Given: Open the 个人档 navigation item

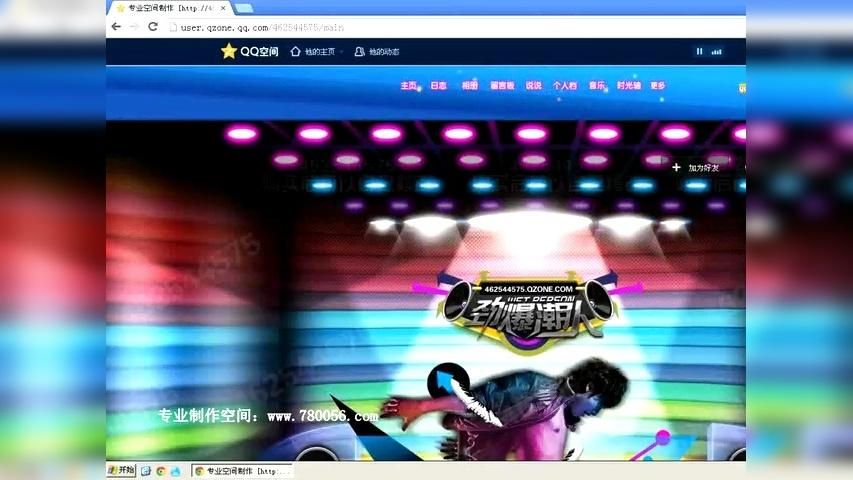Looking at the screenshot, I should tap(565, 85).
